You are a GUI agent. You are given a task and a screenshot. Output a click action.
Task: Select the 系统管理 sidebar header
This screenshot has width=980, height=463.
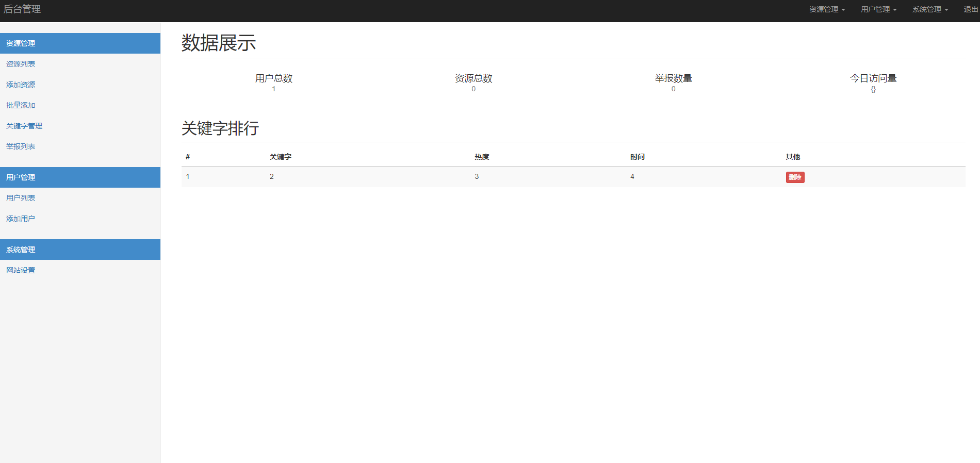click(80, 250)
